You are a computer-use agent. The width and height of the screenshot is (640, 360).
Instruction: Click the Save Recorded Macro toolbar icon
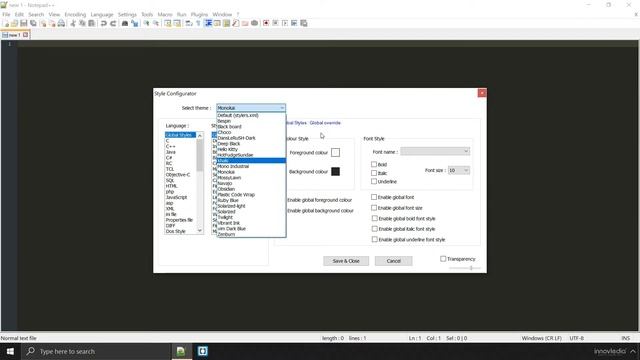pyautogui.click(x=304, y=23)
